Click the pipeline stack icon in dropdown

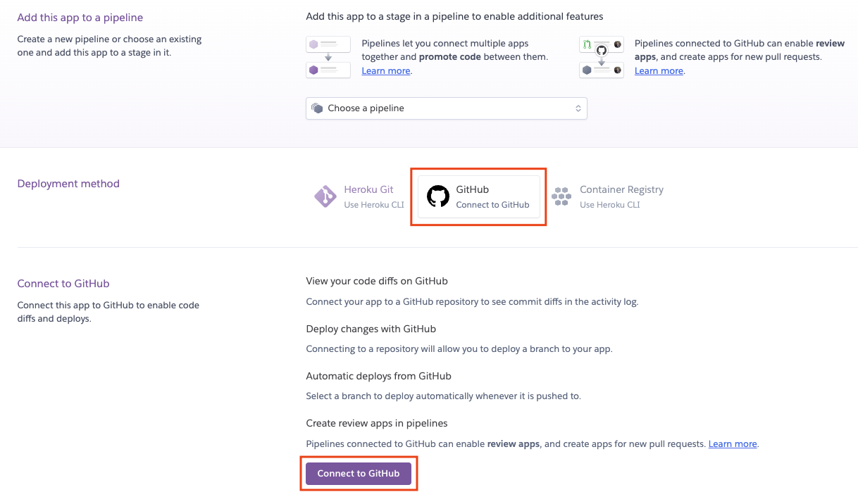tap(317, 108)
